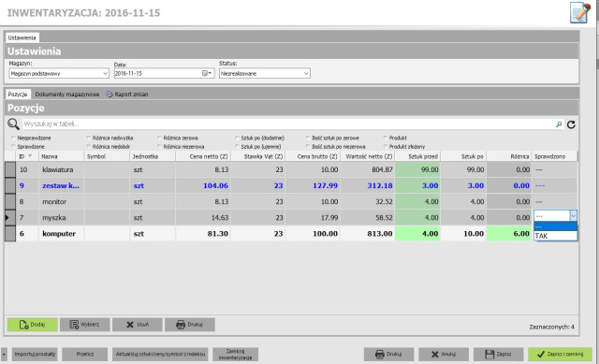
Task: Select the klawiatura row cell
Action: 61,169
